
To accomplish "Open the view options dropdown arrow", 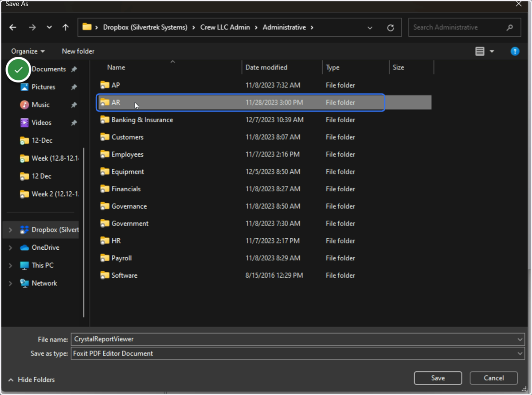I will [492, 51].
